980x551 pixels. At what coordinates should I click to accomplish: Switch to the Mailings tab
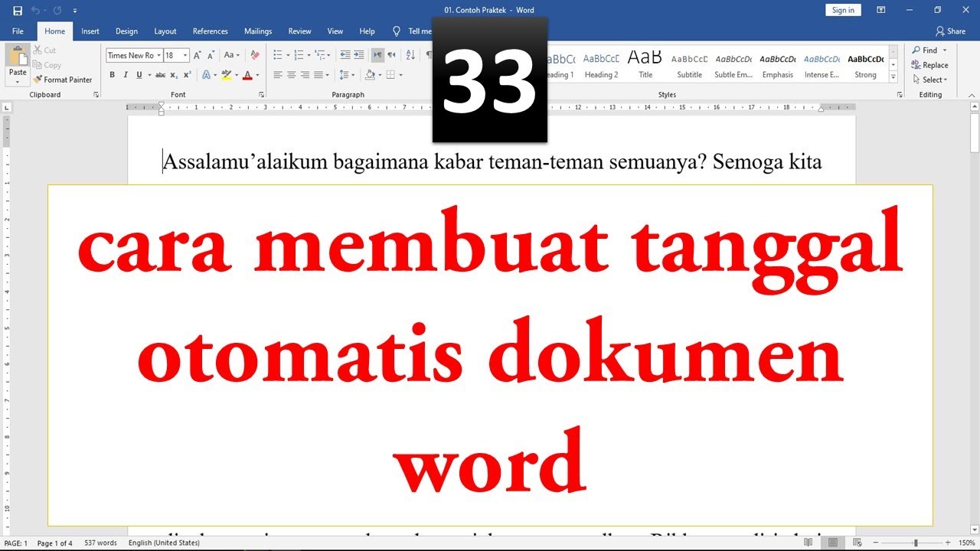point(258,31)
